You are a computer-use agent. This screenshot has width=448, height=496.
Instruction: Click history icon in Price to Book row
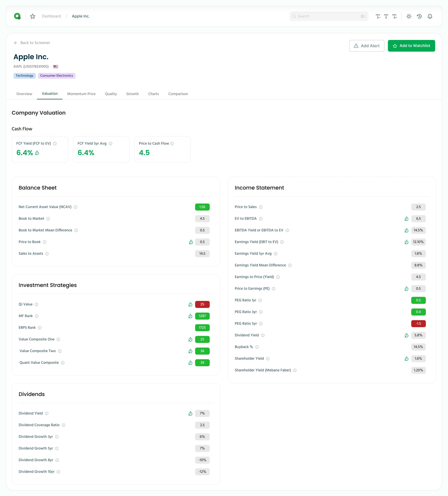(191, 242)
